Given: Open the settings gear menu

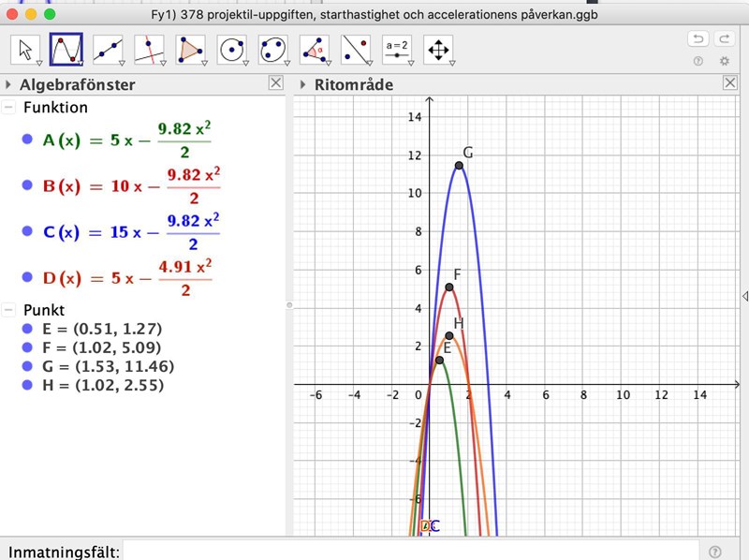Looking at the screenshot, I should (724, 61).
